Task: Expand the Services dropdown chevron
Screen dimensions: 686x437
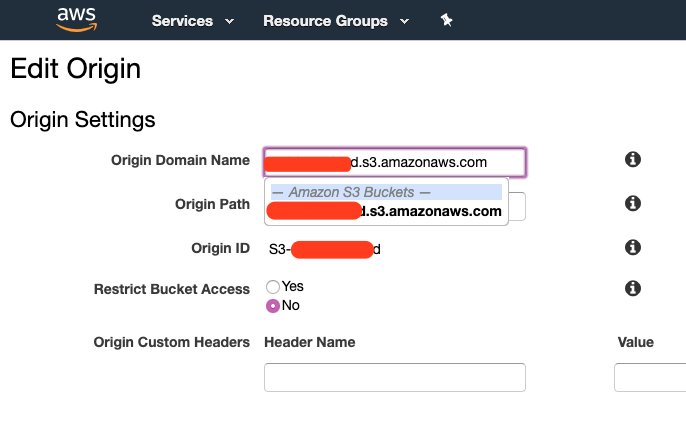Action: [x=229, y=21]
